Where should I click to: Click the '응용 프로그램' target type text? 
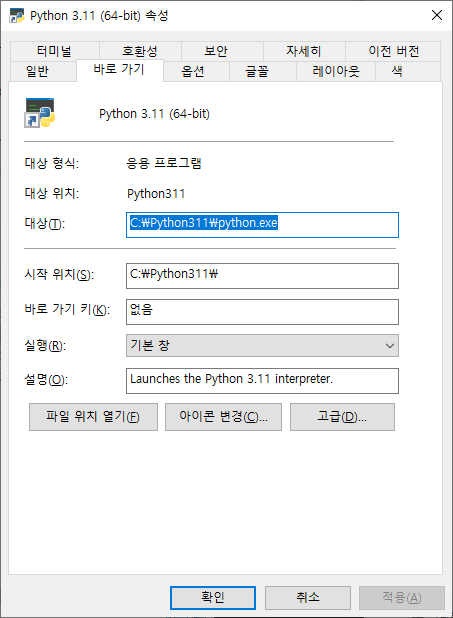point(164,163)
